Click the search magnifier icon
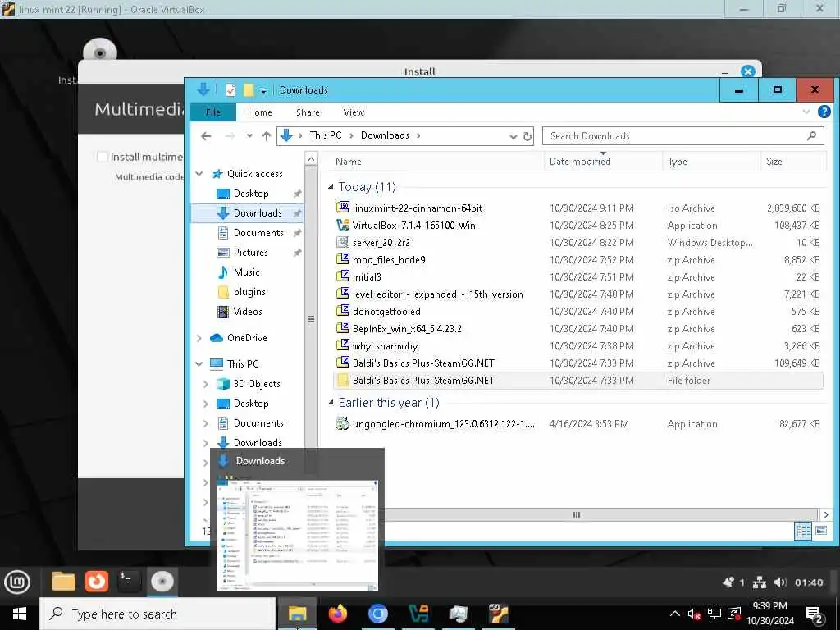 point(811,136)
